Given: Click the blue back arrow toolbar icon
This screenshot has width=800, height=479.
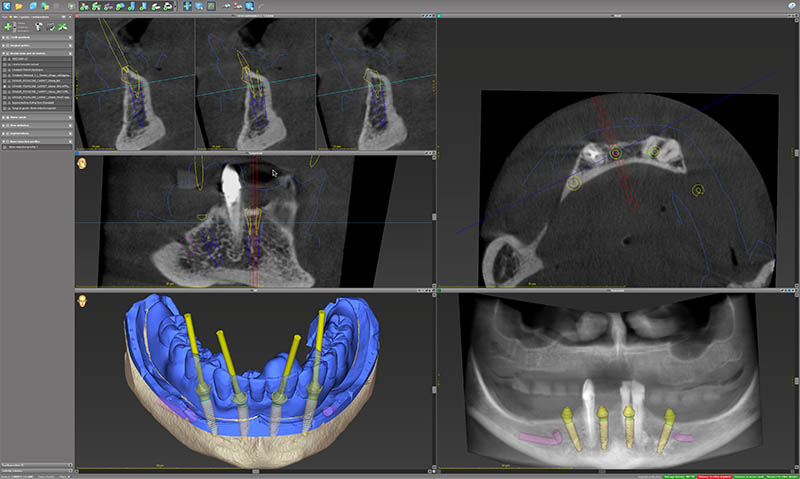Looking at the screenshot, I should pos(6,6).
